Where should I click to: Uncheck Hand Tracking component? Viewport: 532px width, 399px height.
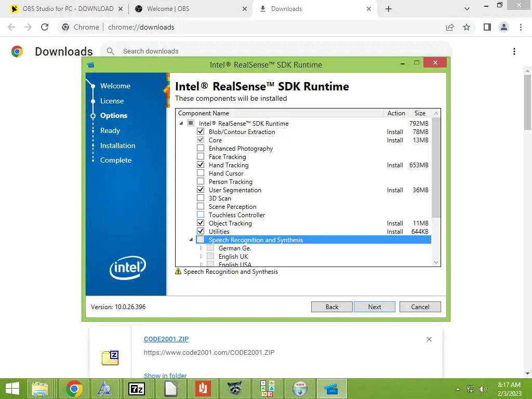pyautogui.click(x=201, y=165)
